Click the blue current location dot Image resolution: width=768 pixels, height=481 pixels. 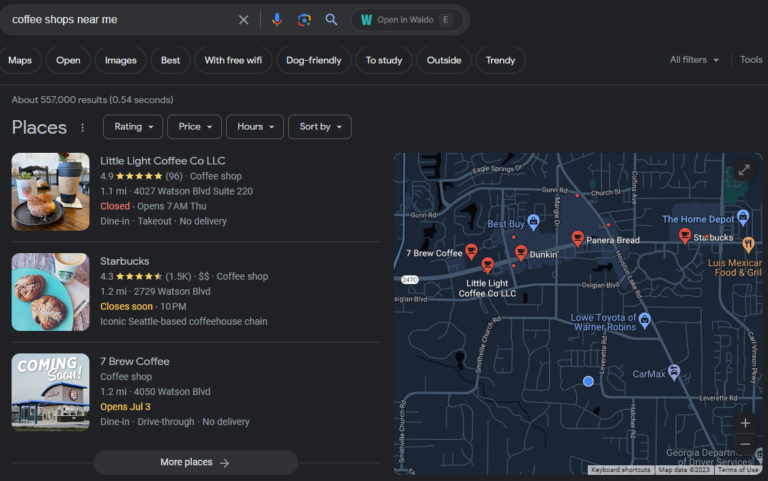click(588, 381)
